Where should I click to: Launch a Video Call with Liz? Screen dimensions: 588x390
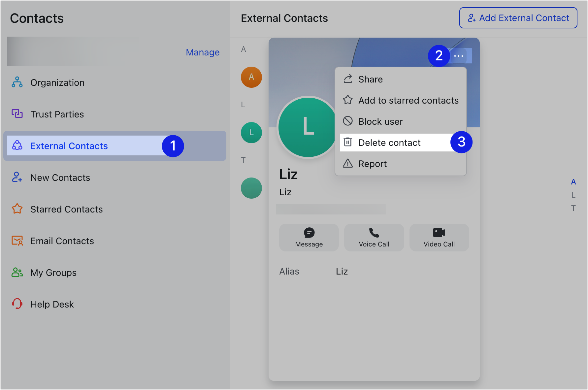(x=439, y=237)
